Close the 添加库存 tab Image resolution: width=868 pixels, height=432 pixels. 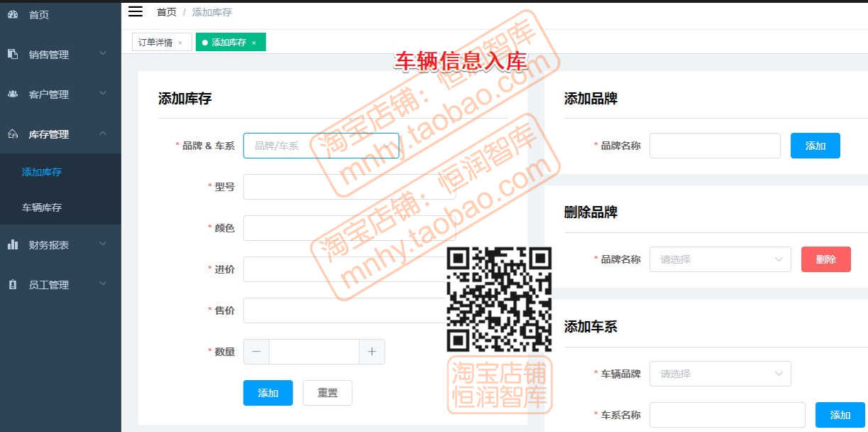[254, 43]
